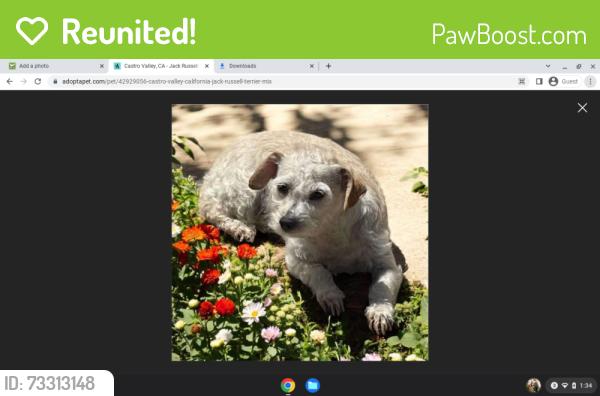The image size is (600, 396).
Task: Select the Castro Valley, CA - Jack Russell tab
Action: pyautogui.click(x=161, y=66)
